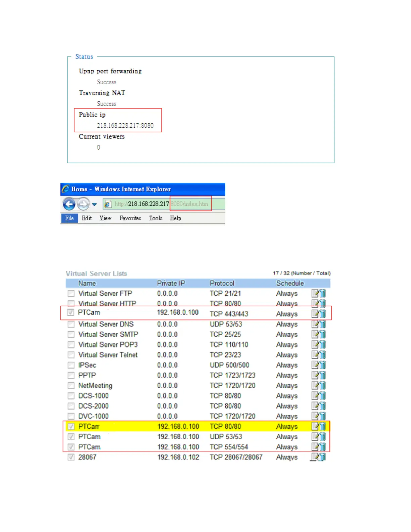Click the Name column header

(x=87, y=283)
